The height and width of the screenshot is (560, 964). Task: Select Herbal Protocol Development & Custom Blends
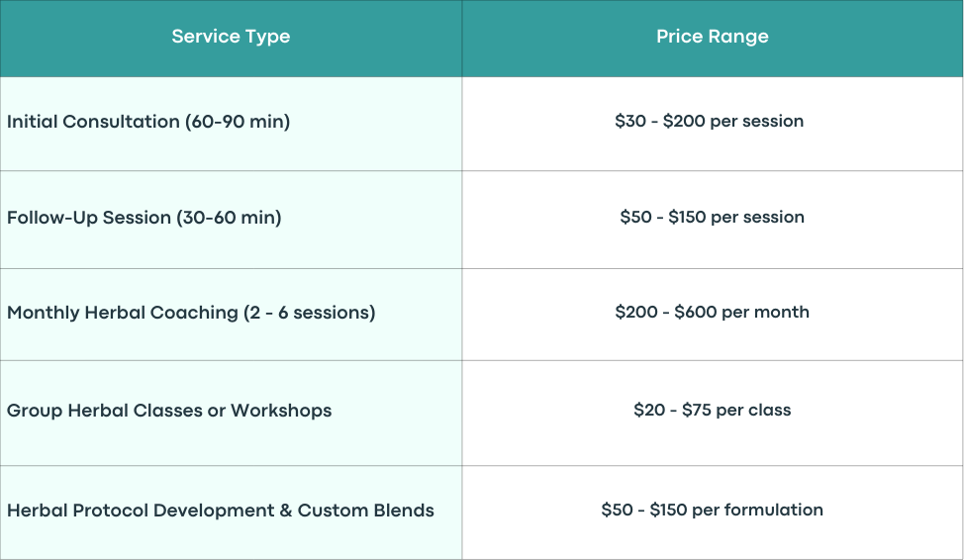pyautogui.click(x=220, y=511)
